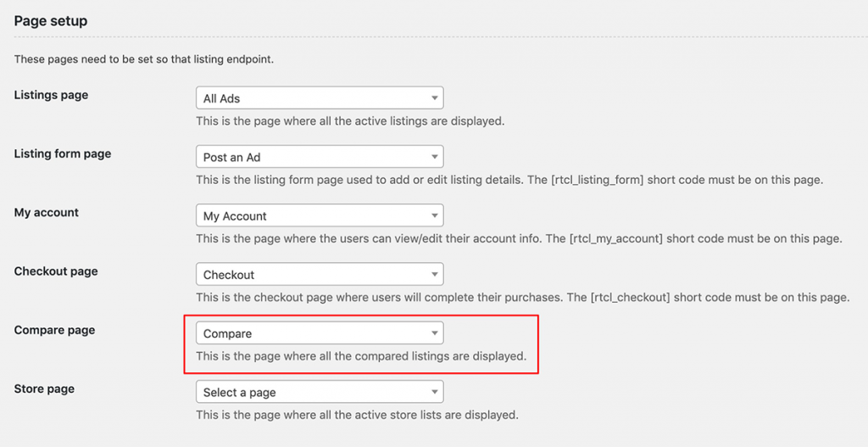868x447 pixels.
Task: Open the Checkout page dropdown
Action: point(320,274)
